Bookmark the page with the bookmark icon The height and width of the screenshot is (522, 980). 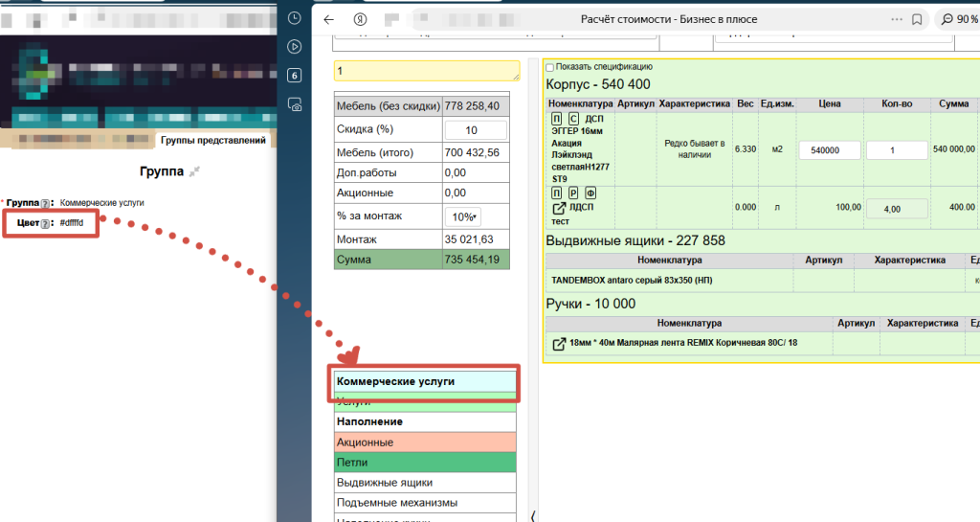[x=916, y=19]
